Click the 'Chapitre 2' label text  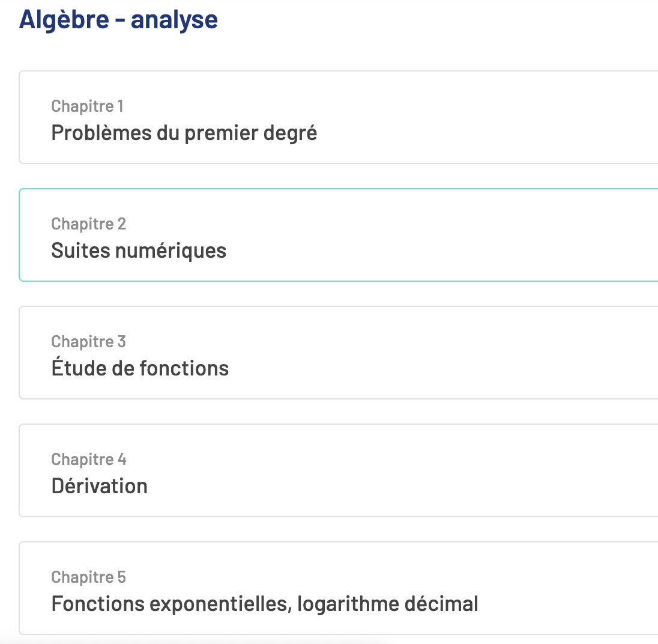tap(88, 224)
